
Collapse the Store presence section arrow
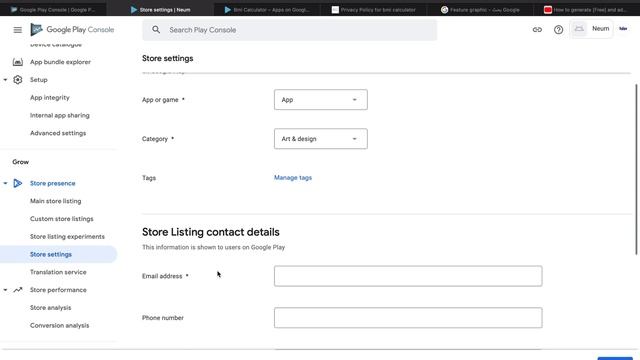5,183
